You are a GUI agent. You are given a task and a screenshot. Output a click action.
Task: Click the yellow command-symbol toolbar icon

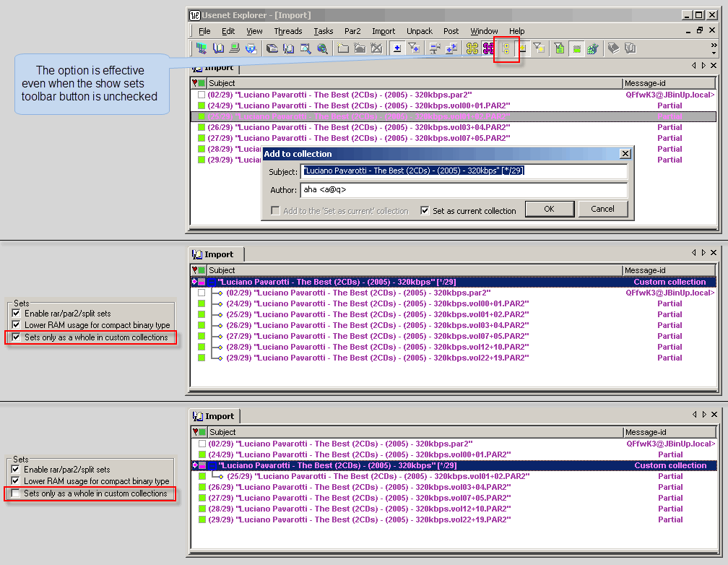pyautogui.click(x=472, y=48)
